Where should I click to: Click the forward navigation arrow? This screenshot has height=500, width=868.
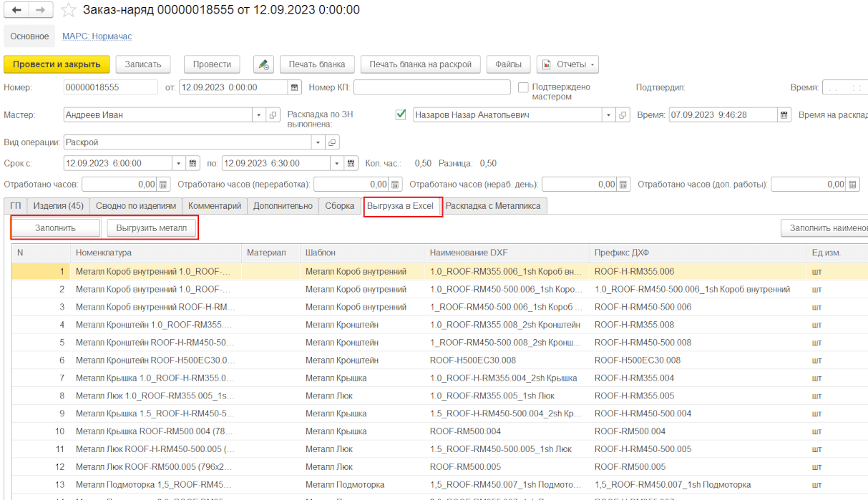40,11
